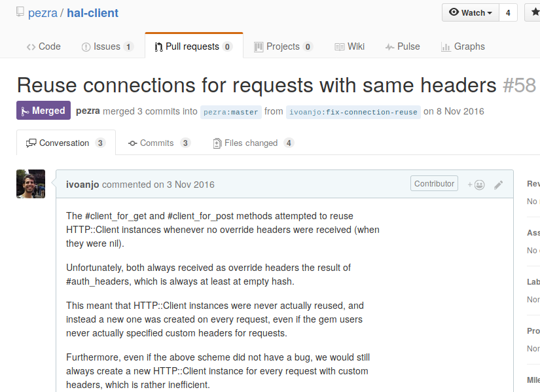Open the Graphs tab
Image resolution: width=540 pixels, height=392 pixels.
[x=463, y=46]
